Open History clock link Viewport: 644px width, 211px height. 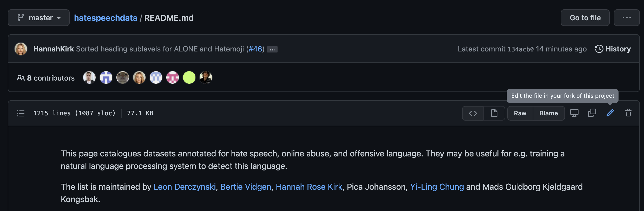(613, 49)
